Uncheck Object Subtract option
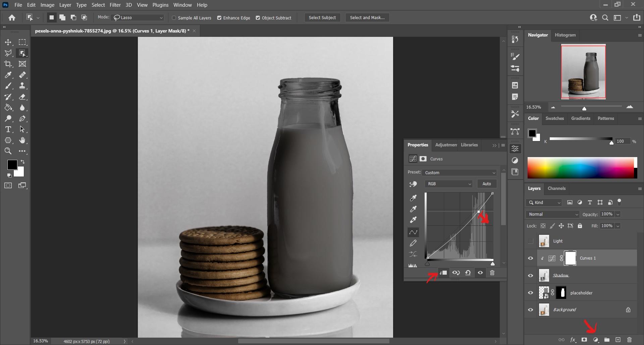This screenshot has width=644, height=345. (258, 18)
